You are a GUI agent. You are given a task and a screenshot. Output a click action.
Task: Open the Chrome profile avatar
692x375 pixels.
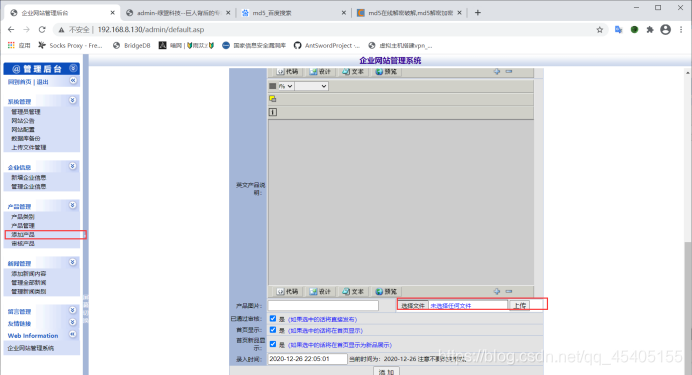click(x=666, y=30)
